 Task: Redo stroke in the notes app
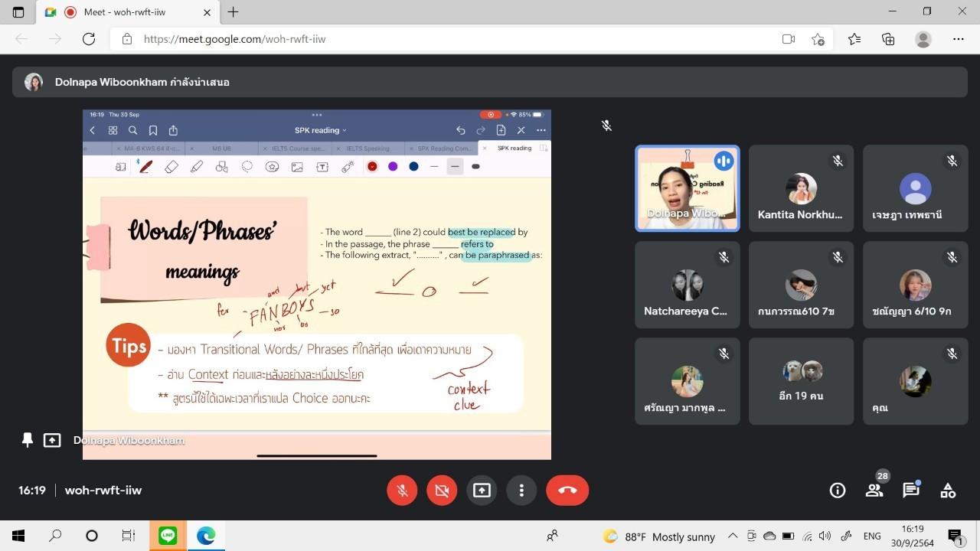click(481, 130)
